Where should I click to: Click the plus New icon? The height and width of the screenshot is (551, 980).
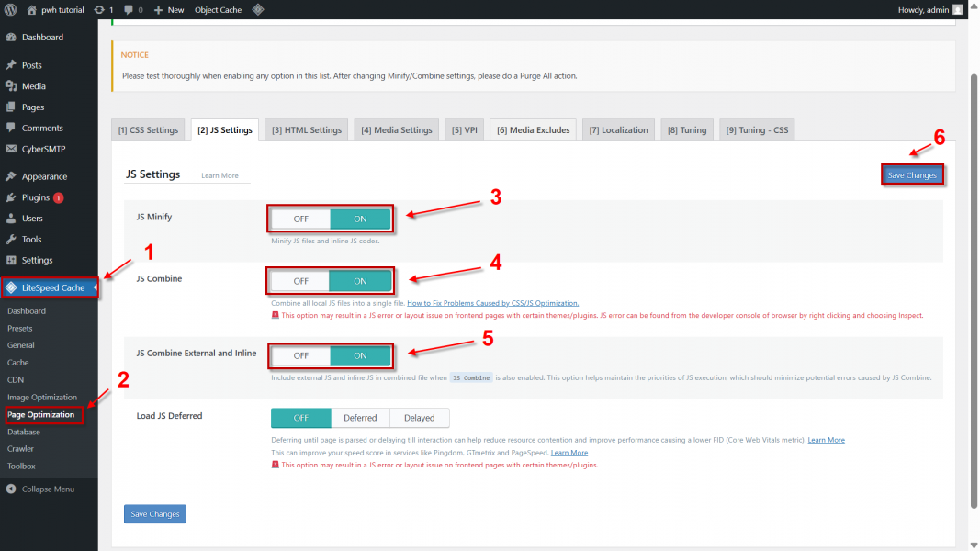158,10
